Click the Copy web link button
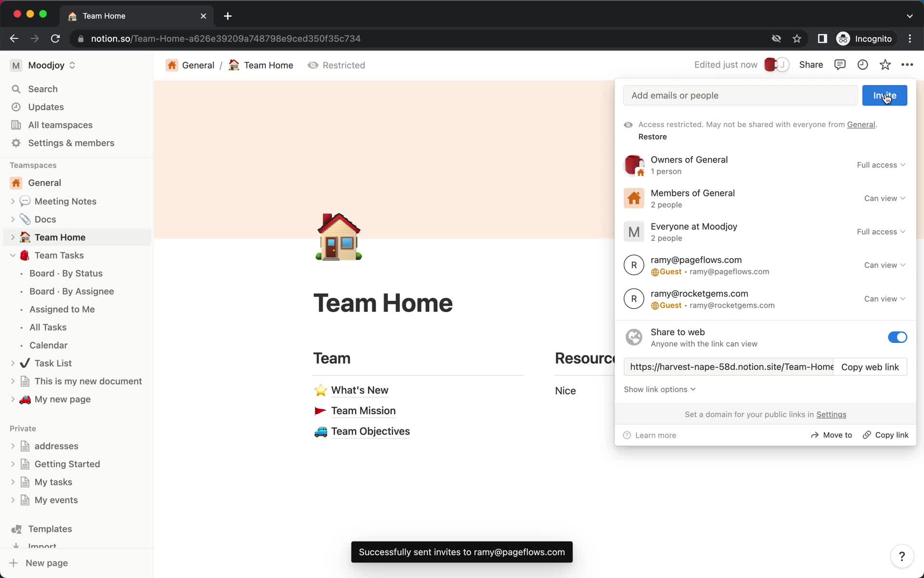Viewport: 924px width, 578px height. coord(870,366)
